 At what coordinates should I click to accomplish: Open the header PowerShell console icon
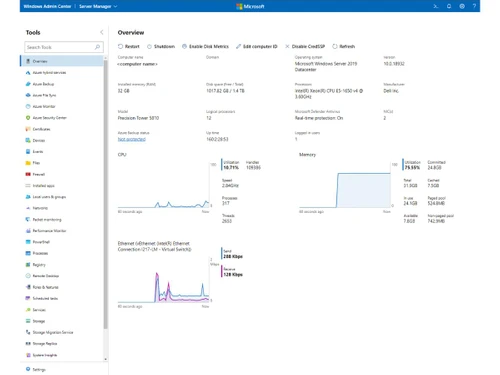pos(436,6)
